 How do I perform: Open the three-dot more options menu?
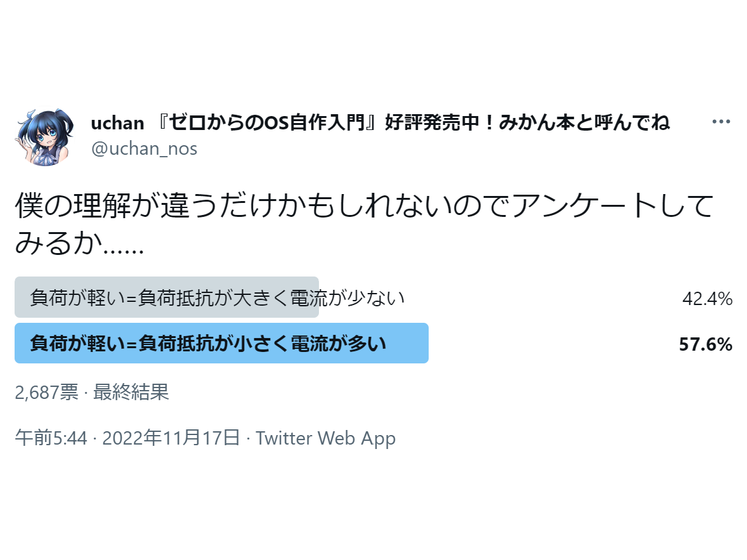pyautogui.click(x=721, y=122)
